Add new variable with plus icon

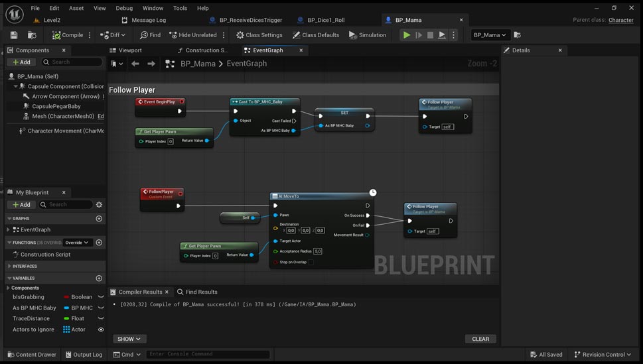click(99, 278)
